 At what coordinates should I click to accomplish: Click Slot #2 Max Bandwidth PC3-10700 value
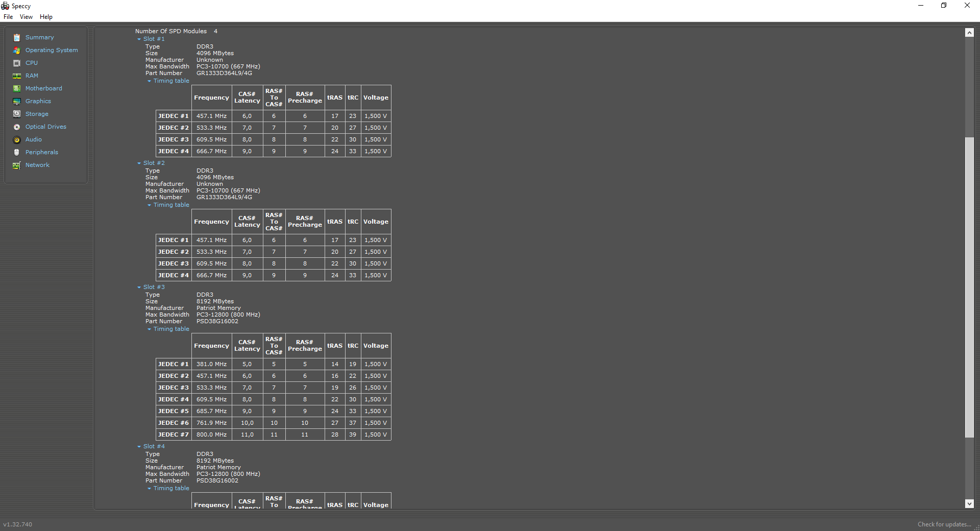pyautogui.click(x=228, y=190)
